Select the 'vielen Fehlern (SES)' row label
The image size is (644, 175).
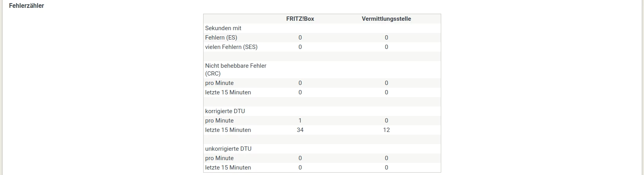point(231,47)
